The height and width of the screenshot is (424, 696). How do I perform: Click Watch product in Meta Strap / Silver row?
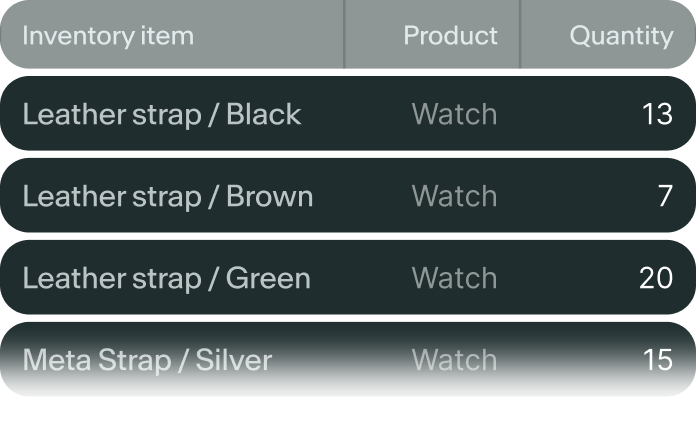tap(454, 361)
